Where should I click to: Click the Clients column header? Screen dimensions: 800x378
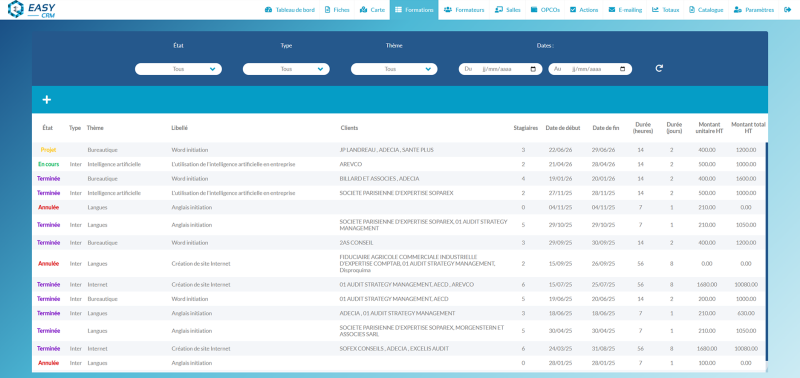(x=349, y=128)
